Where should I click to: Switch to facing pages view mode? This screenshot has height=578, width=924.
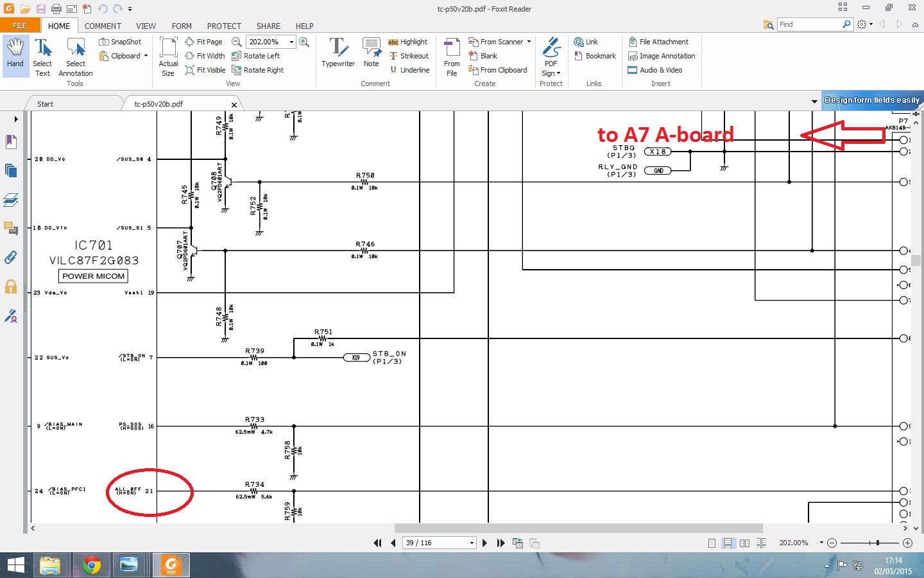(744, 543)
